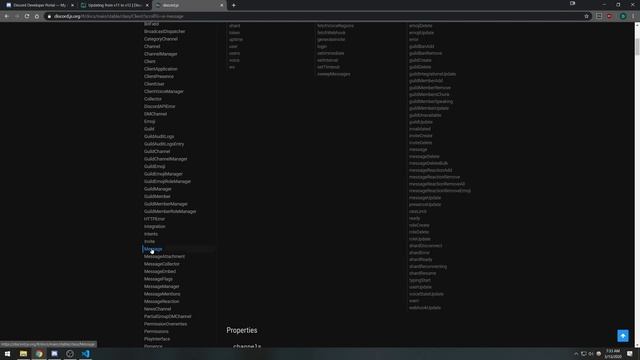Open Collector in the class list
The height and width of the screenshot is (360, 640).
tap(153, 99)
